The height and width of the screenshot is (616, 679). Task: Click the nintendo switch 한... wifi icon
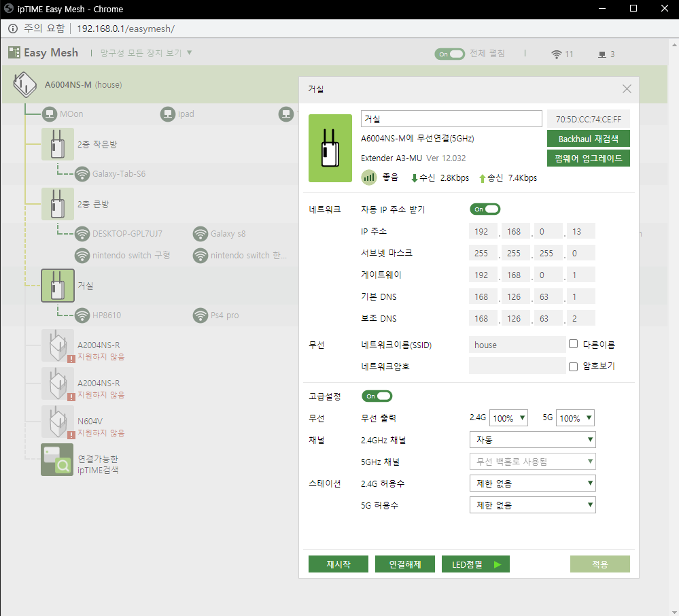click(x=201, y=255)
